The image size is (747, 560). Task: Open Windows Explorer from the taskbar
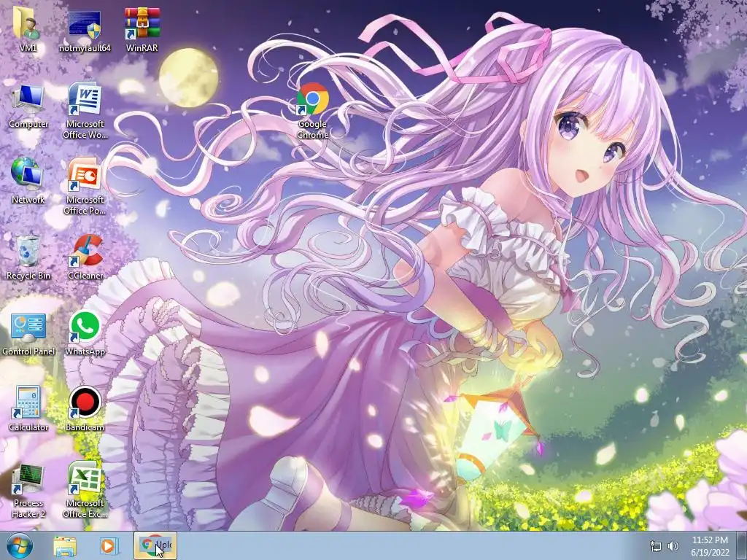pyautogui.click(x=65, y=546)
